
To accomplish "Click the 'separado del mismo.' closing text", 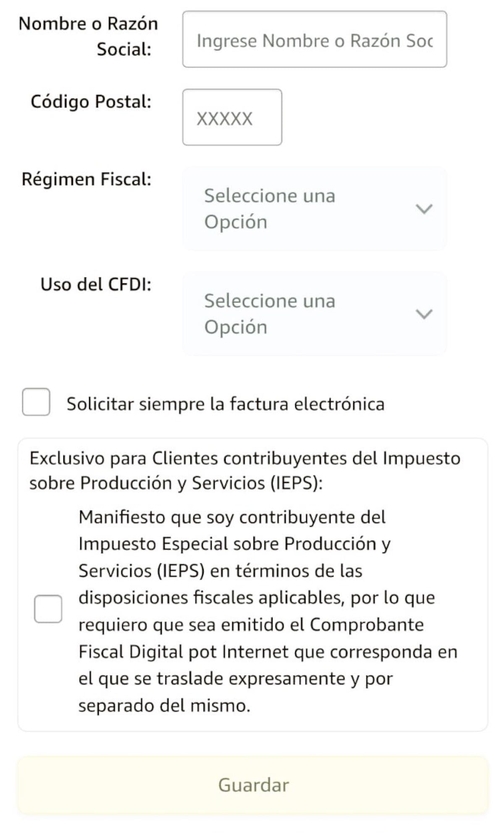I will 164,706.
